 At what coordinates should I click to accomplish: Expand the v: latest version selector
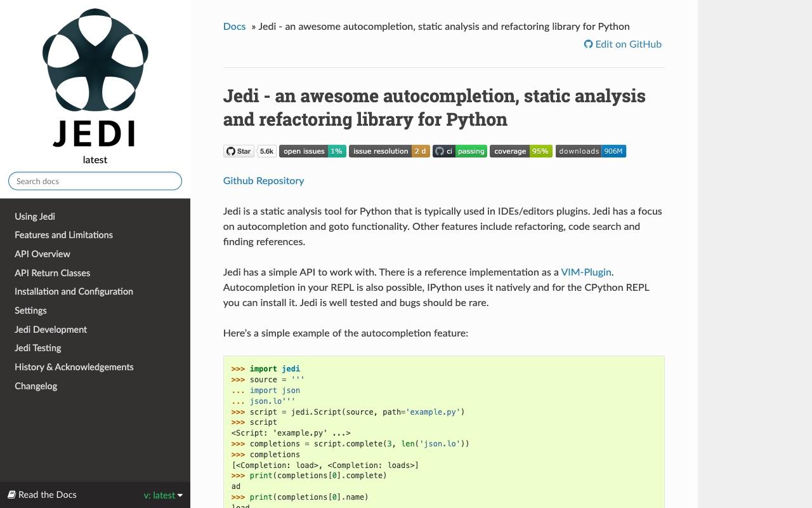(163, 495)
